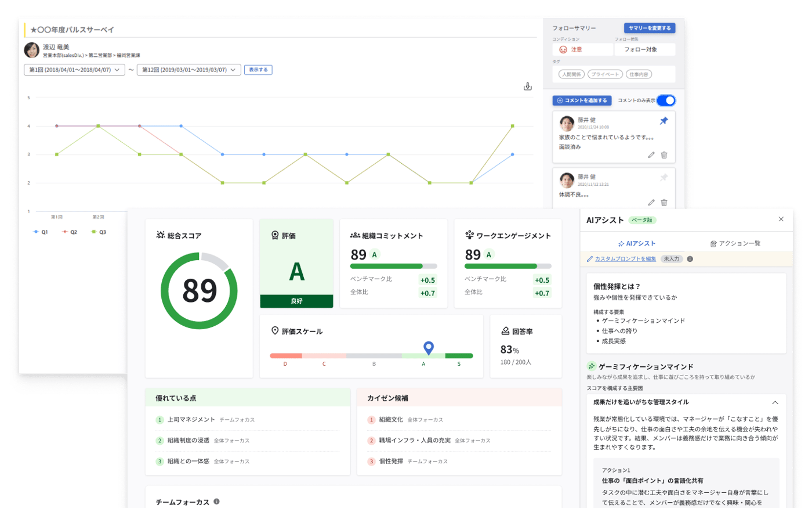Click the 個性発揮 item in カイゼン候補
812x508 pixels.
pyautogui.click(x=391, y=462)
